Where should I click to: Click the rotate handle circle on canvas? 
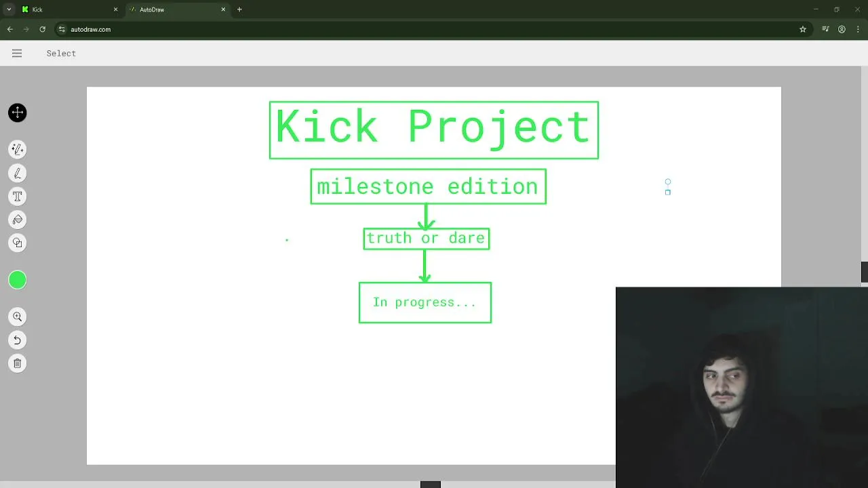[x=668, y=182]
